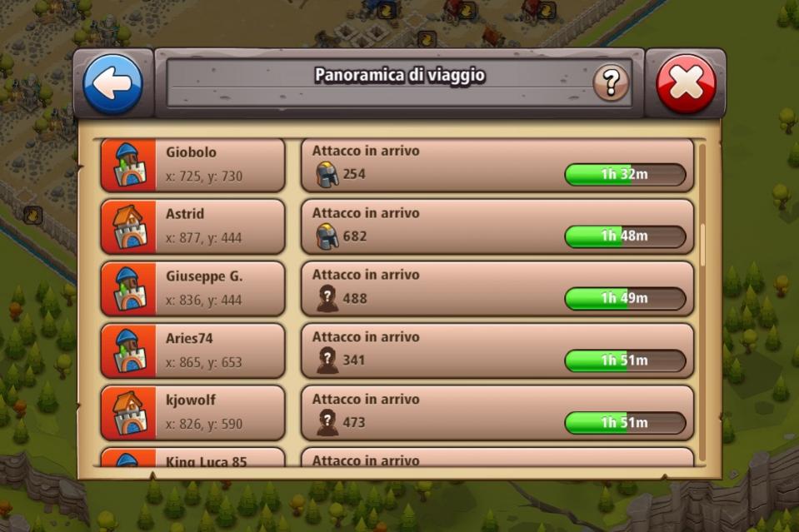Click the 1h 48m travel timer bar
This screenshot has width=799, height=532.
click(x=625, y=236)
